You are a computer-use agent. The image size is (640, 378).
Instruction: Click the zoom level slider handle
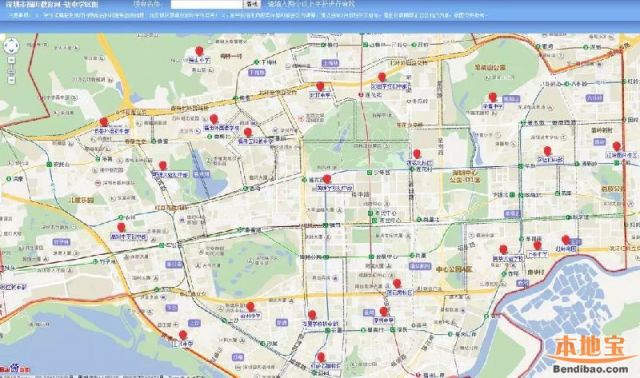[x=11, y=71]
